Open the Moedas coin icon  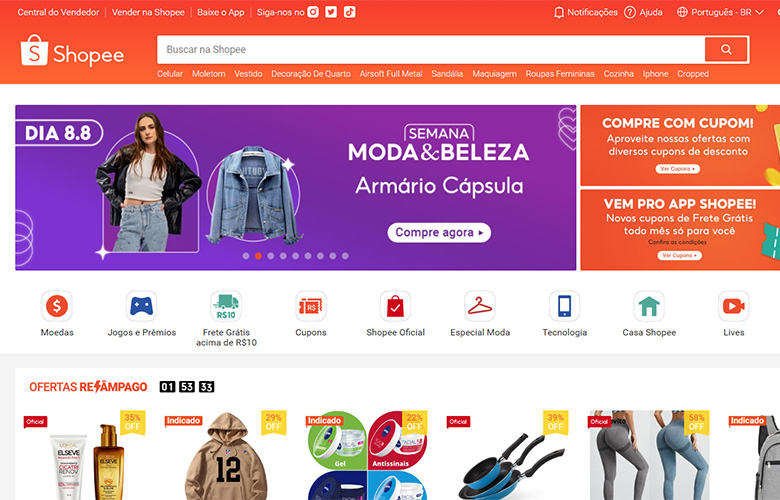(x=57, y=306)
